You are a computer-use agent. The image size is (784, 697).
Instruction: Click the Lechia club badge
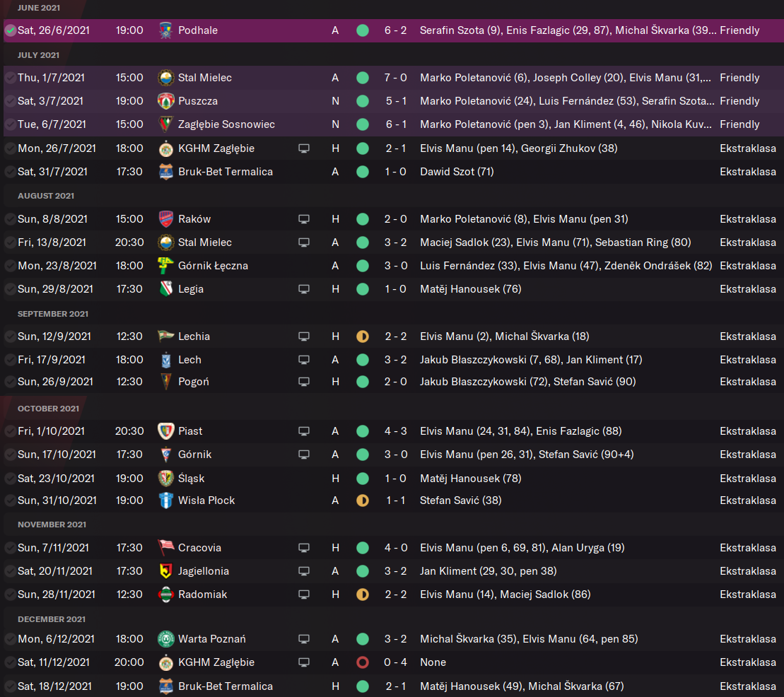pyautogui.click(x=165, y=336)
